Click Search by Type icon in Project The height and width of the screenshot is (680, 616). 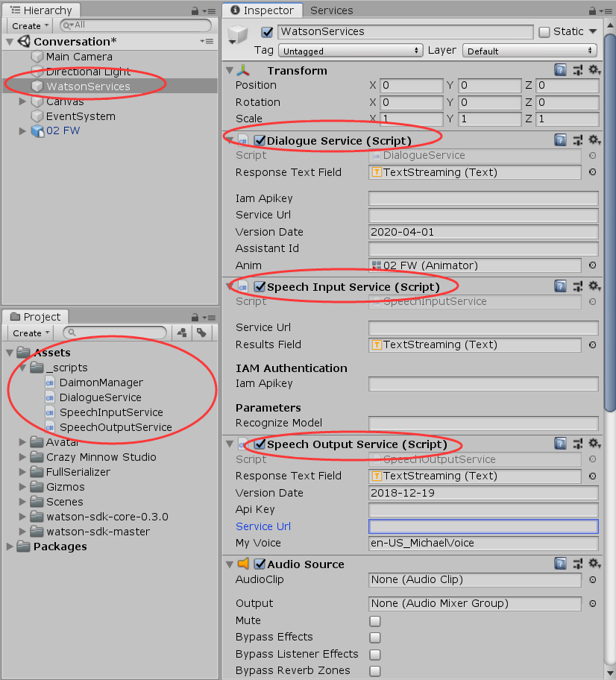tap(180, 333)
